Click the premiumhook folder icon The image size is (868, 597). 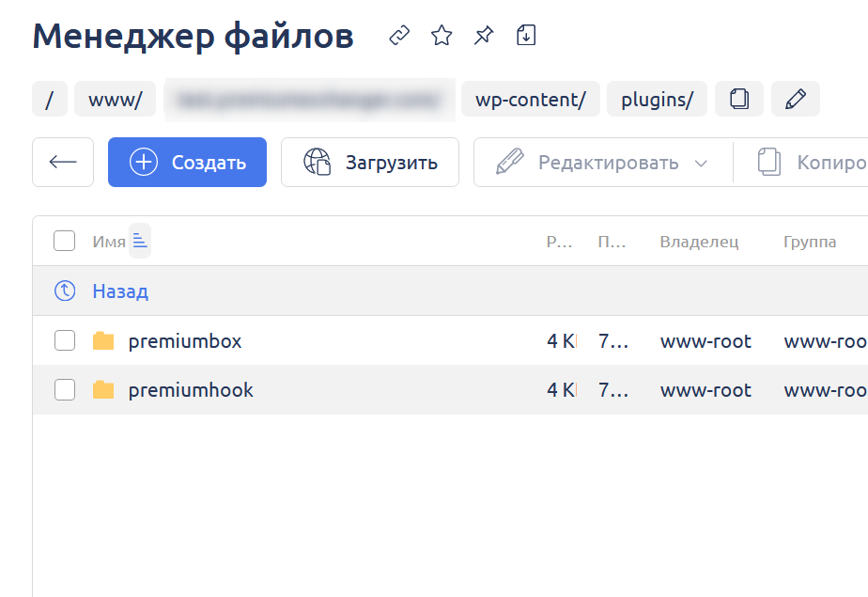[103, 390]
